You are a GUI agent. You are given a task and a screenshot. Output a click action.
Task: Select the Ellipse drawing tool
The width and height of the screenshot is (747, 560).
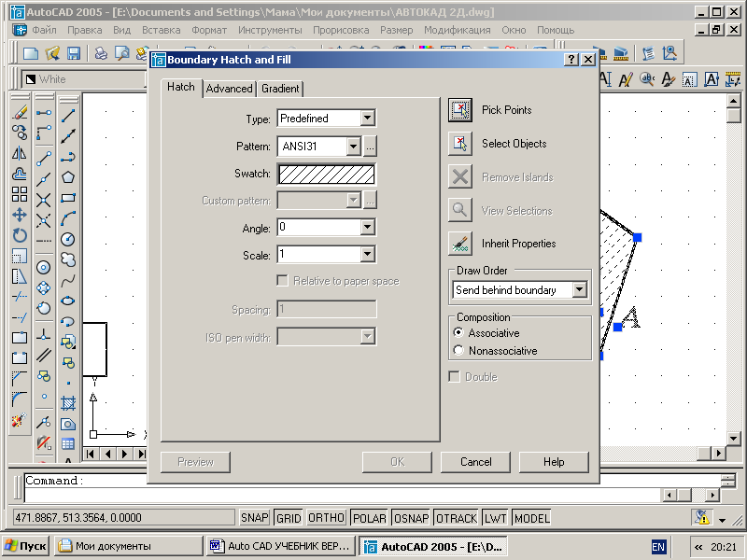(x=68, y=301)
